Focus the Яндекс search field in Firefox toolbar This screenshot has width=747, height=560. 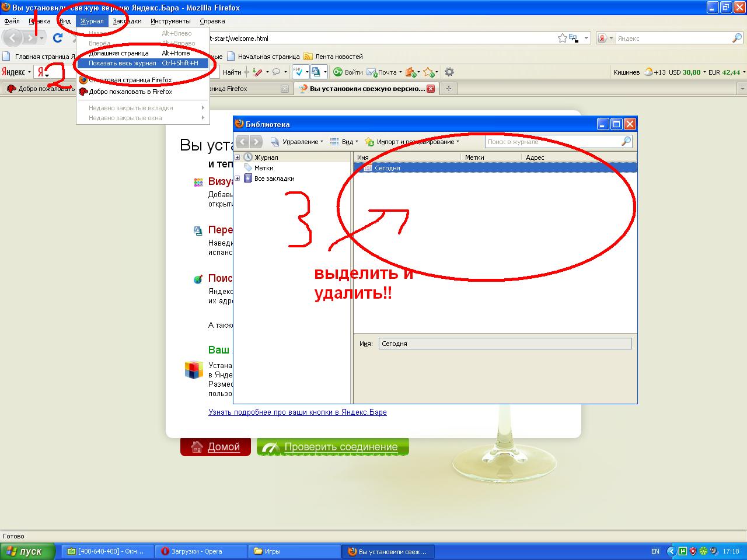pyautogui.click(x=673, y=38)
